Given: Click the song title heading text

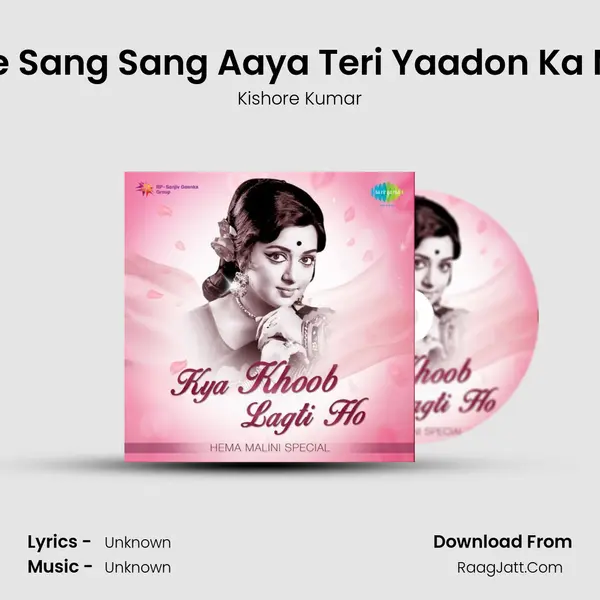Looking at the screenshot, I should pyautogui.click(x=300, y=63).
